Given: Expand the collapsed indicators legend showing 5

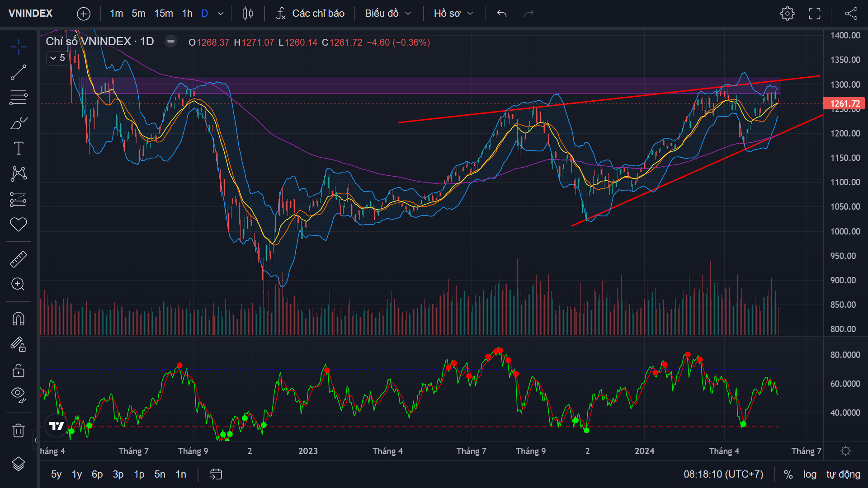Looking at the screenshot, I should coord(57,58).
